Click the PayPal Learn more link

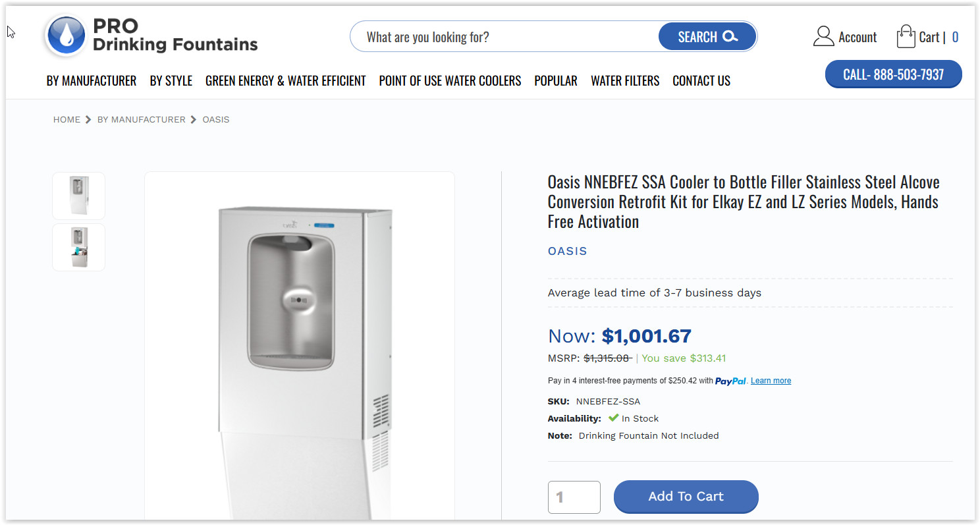tap(771, 381)
